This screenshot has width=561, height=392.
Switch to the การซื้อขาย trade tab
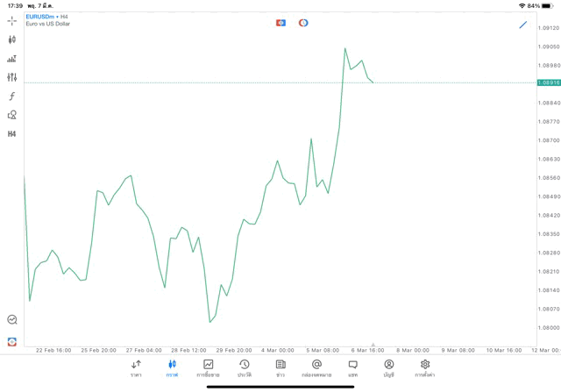[x=209, y=367]
